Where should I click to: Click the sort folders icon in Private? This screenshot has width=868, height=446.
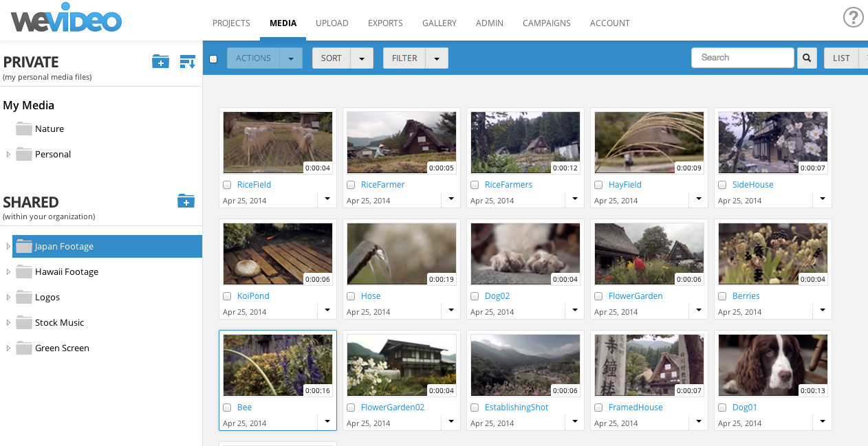[187, 62]
